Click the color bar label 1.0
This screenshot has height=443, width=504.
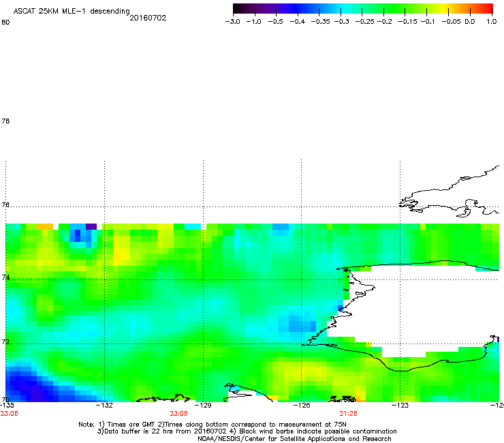pyautogui.click(x=492, y=22)
